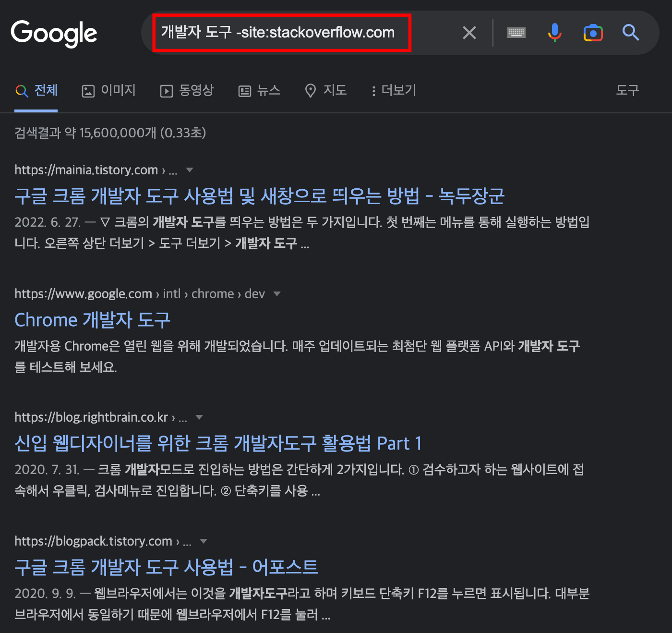Submit search using the magnifying glass icon
Viewport: 672px width, 633px height.
coord(631,33)
